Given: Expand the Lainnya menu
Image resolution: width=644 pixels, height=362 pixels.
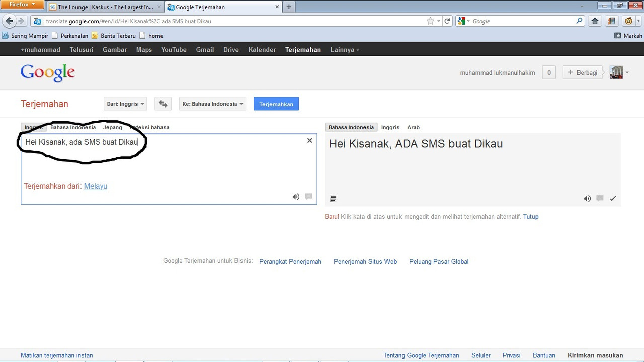Looking at the screenshot, I should (345, 50).
